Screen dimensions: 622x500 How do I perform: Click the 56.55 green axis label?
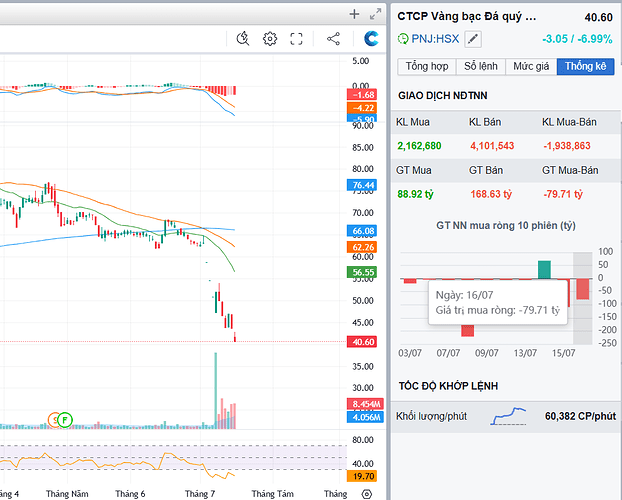362,272
